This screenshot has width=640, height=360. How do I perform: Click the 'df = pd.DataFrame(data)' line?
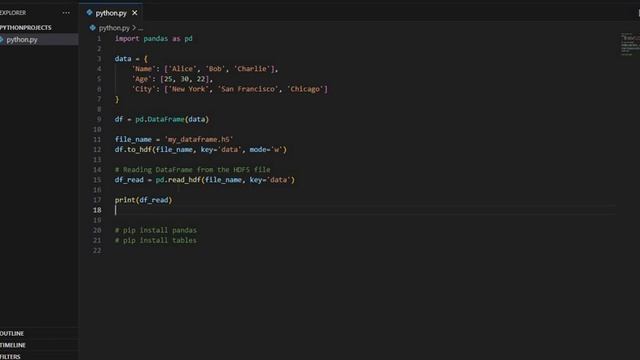(162, 119)
